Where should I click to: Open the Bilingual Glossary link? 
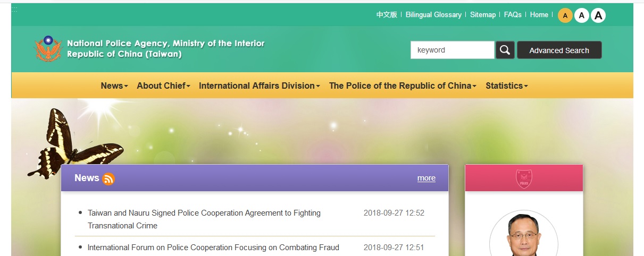433,15
